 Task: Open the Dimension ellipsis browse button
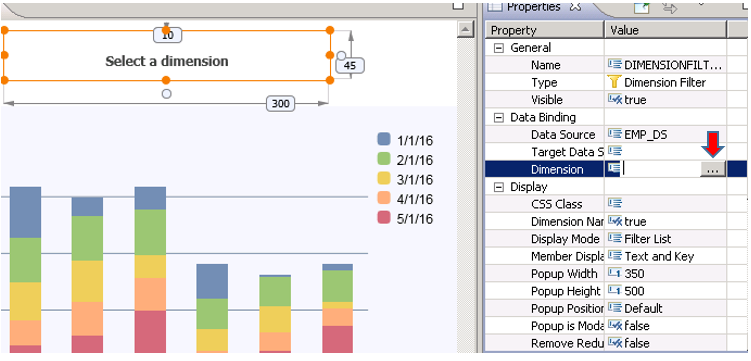[x=713, y=169]
